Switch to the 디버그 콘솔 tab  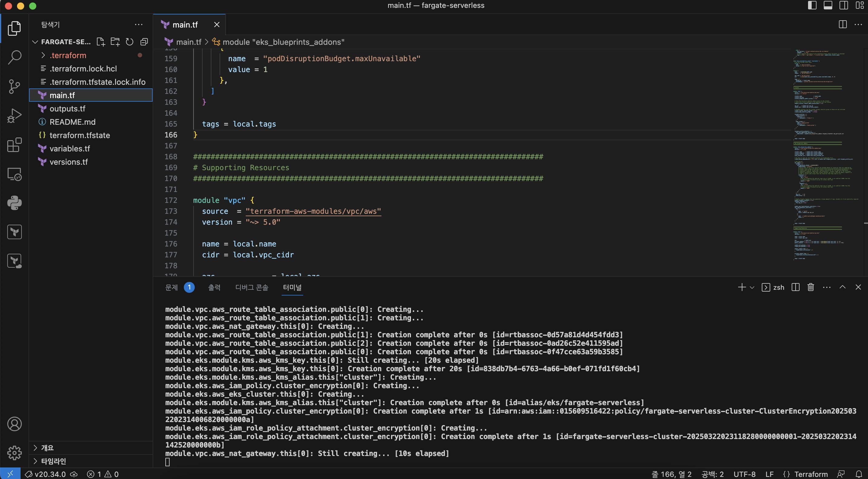[252, 287]
